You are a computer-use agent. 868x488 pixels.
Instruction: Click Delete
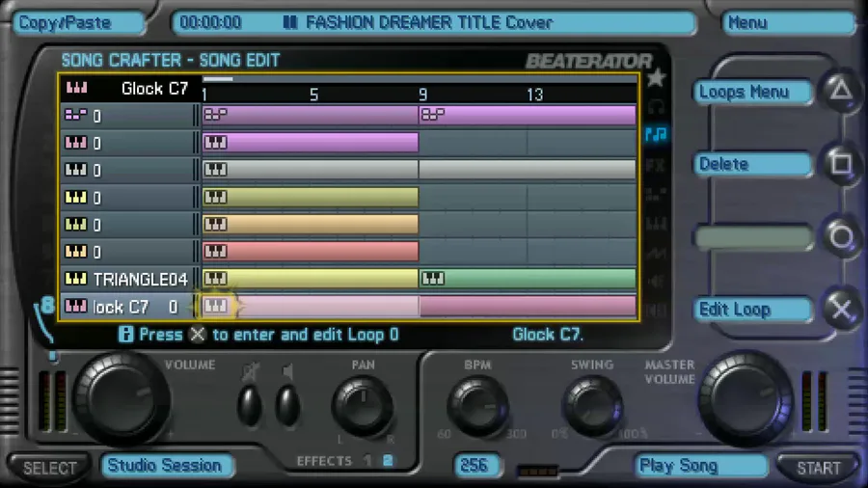[x=753, y=164]
